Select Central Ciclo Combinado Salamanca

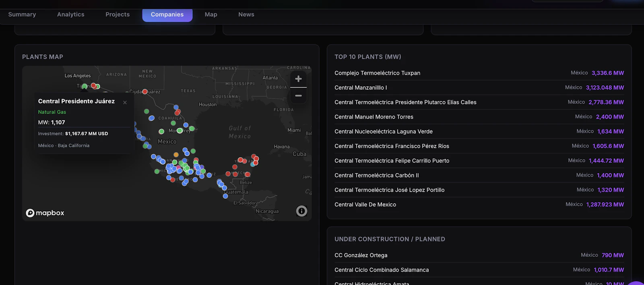click(479, 270)
